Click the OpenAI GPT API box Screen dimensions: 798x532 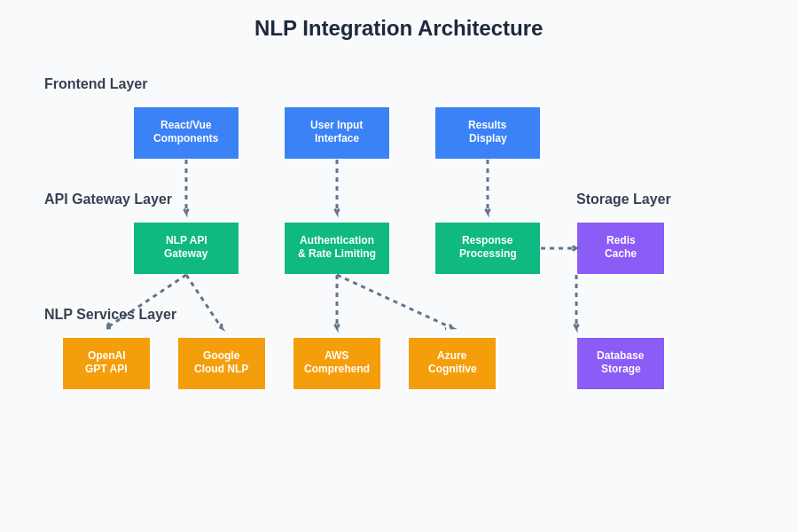click(106, 364)
